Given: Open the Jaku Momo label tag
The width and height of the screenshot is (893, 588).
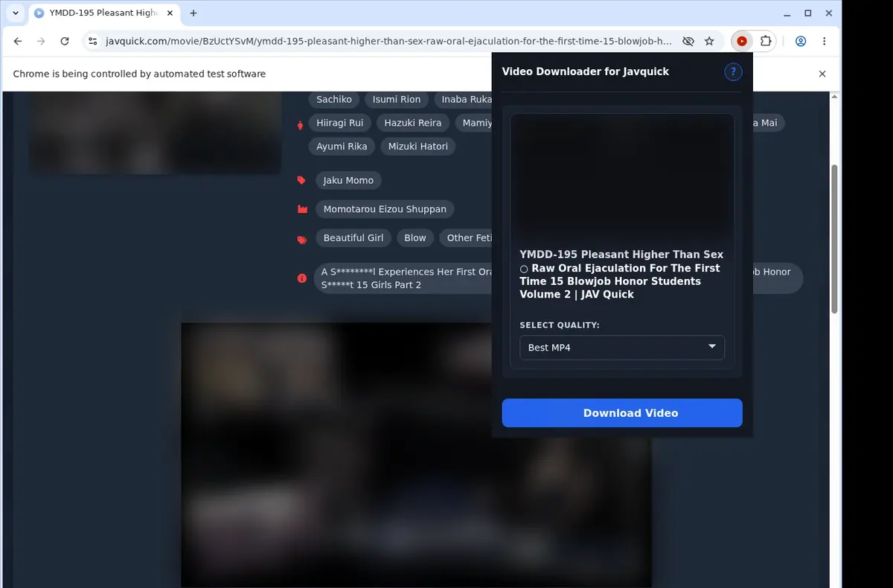Looking at the screenshot, I should [348, 180].
